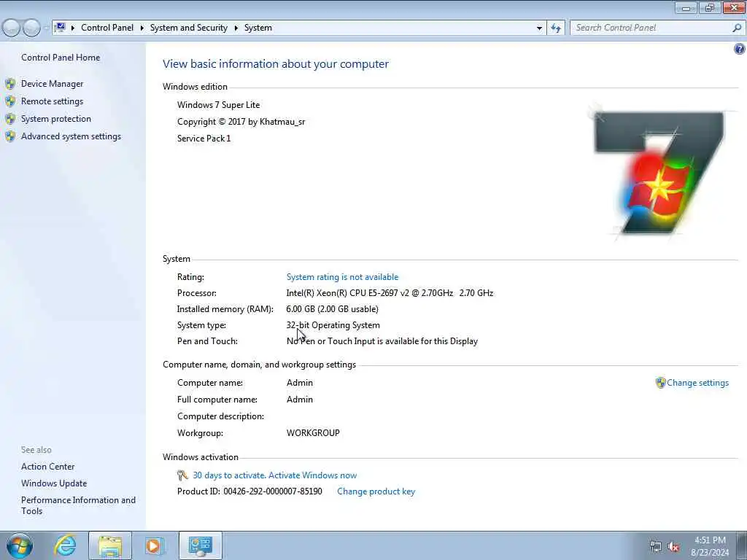Open the address bar history dropdown
This screenshot has width=747, height=560.
[x=539, y=28]
